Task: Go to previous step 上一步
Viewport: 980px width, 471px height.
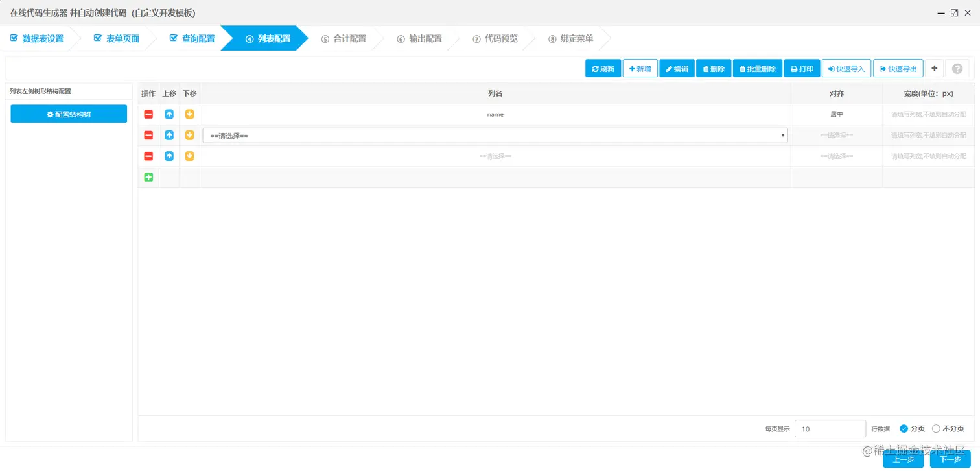Action: coord(903,459)
